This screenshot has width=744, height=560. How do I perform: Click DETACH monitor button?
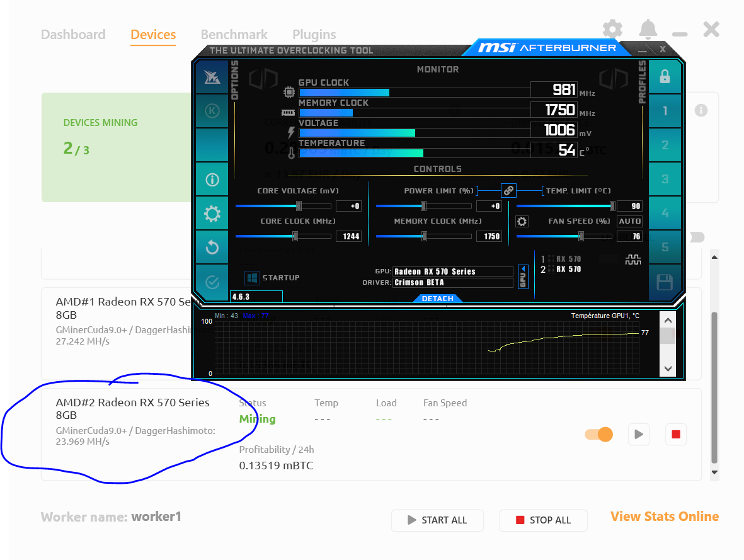click(437, 299)
